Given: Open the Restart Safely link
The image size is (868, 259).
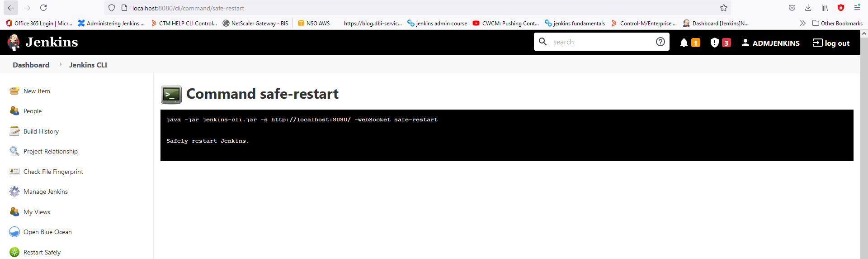Looking at the screenshot, I should (42, 252).
